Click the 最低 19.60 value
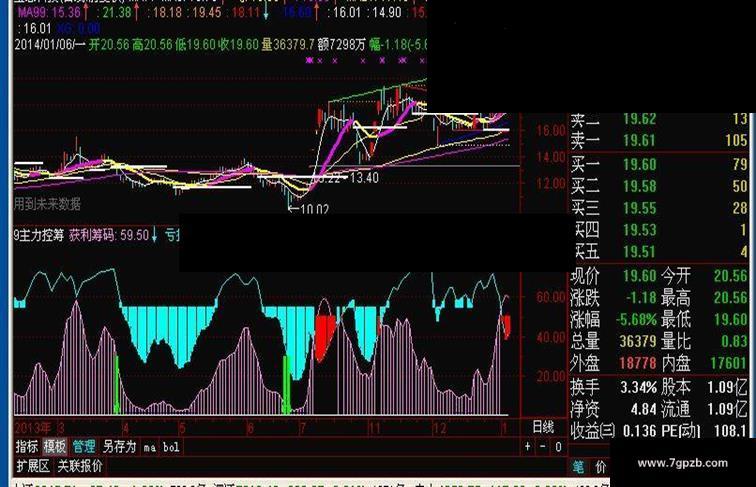Image resolution: width=756 pixels, height=487 pixels. (730, 319)
